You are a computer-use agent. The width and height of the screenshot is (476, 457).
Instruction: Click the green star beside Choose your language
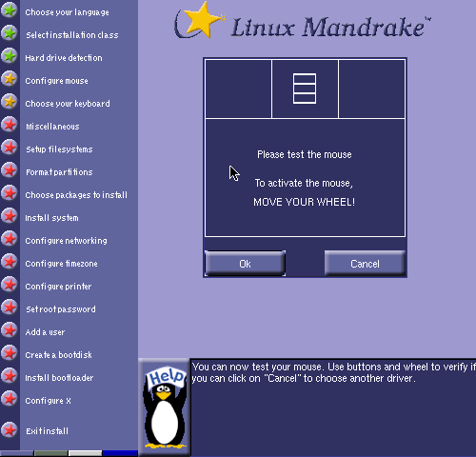pos(10,10)
